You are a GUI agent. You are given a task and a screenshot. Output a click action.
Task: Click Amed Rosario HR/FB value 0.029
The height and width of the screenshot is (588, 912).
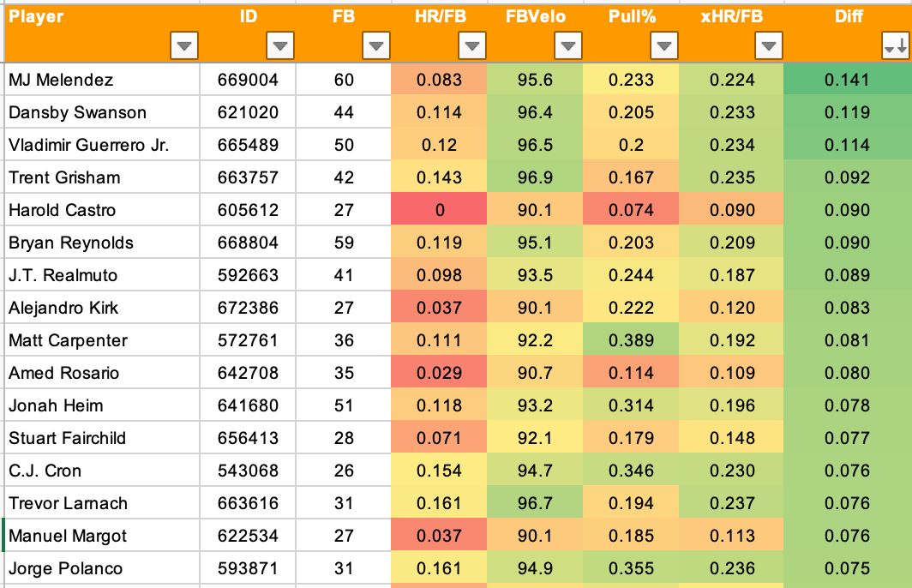pos(439,372)
